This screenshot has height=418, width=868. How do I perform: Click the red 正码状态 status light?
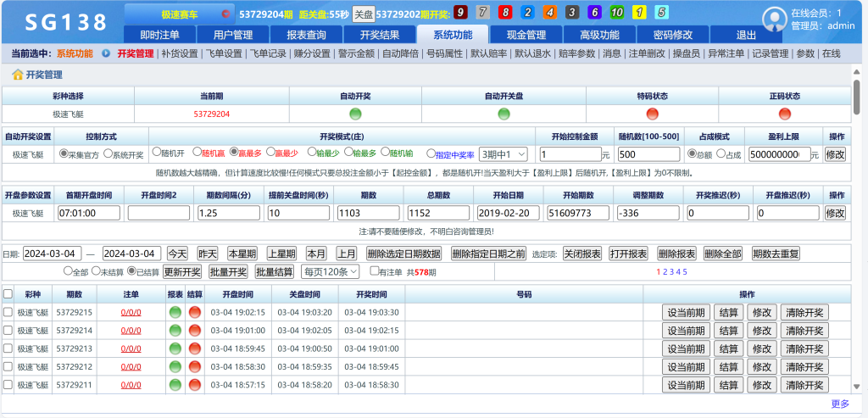(784, 114)
